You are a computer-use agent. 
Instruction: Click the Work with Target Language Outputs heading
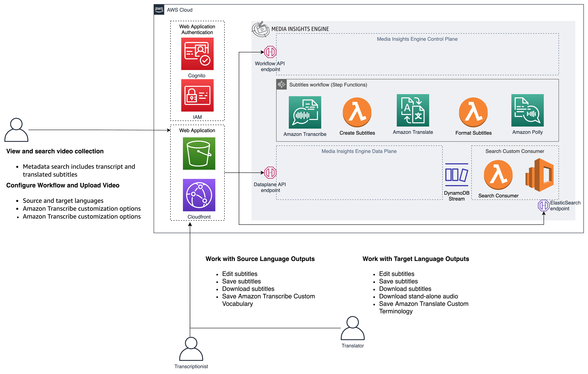point(416,259)
